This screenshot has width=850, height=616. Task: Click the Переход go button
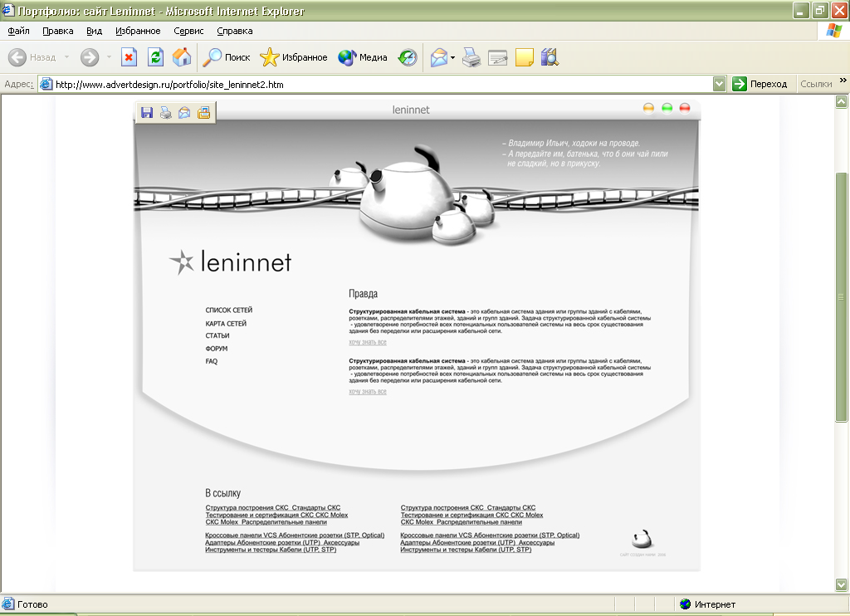760,84
